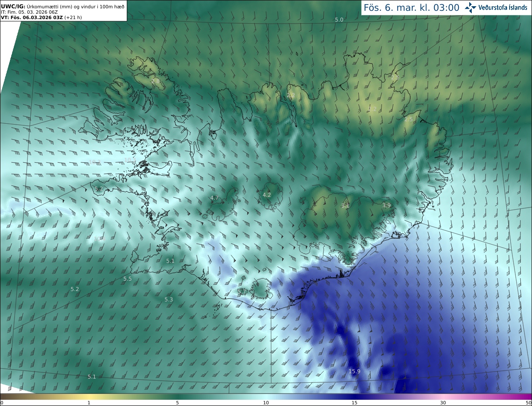
Task: Click the 5.5 value label
Action: pyautogui.click(x=128, y=279)
